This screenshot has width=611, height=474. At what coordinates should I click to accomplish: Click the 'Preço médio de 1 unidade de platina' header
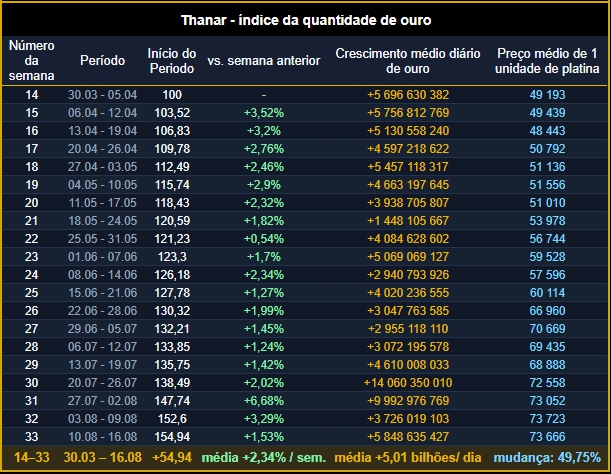point(547,61)
